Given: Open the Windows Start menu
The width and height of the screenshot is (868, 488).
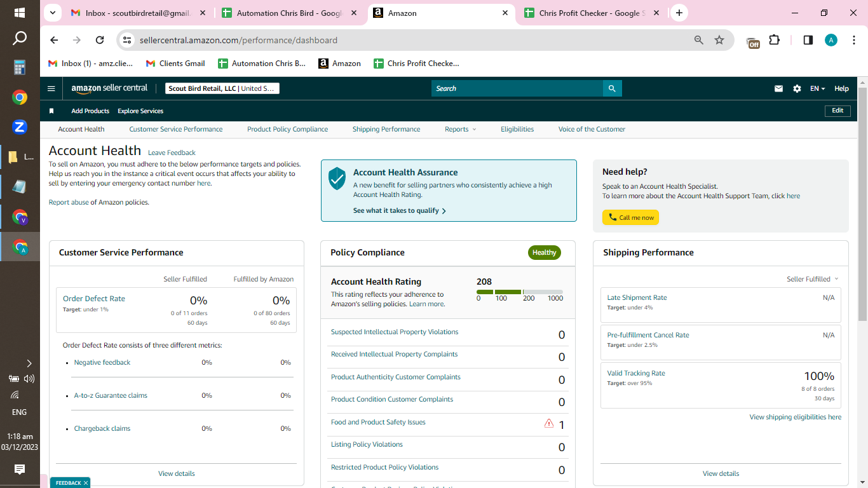Looking at the screenshot, I should 20,13.
